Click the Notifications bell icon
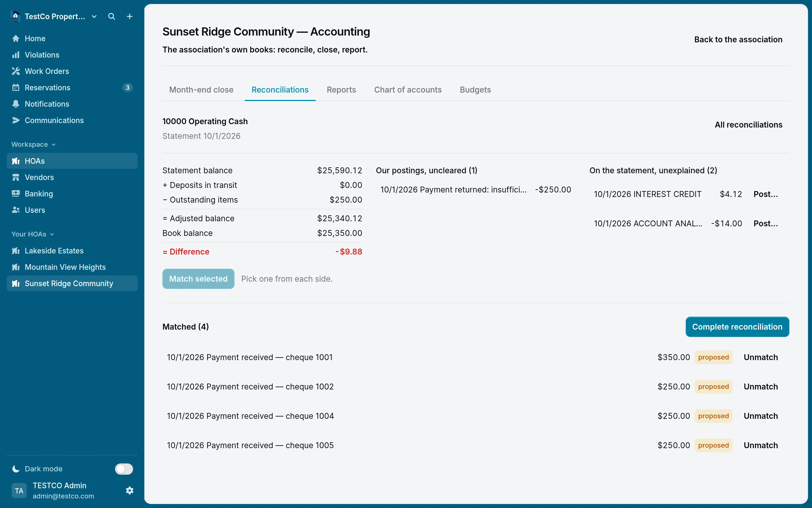The image size is (812, 508). 16,104
